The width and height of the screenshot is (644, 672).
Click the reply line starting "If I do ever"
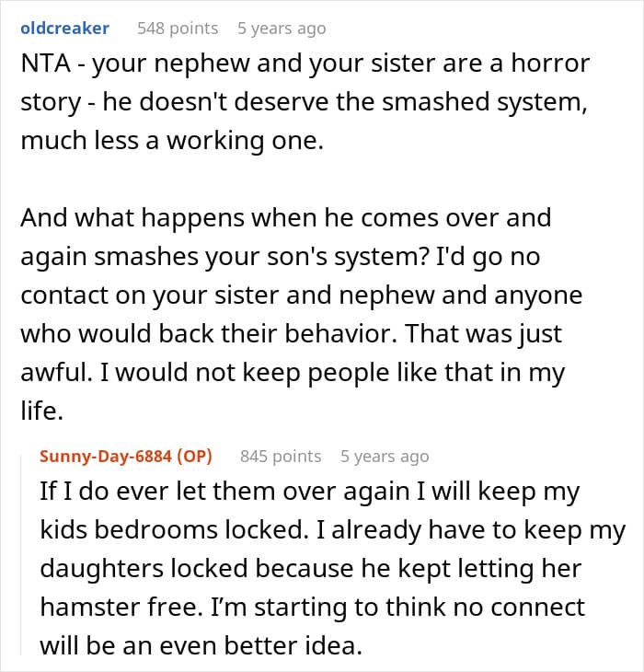(x=308, y=492)
